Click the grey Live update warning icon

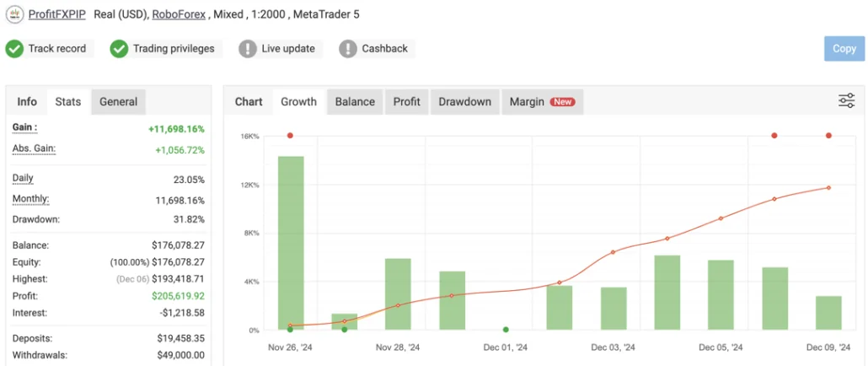(x=248, y=49)
